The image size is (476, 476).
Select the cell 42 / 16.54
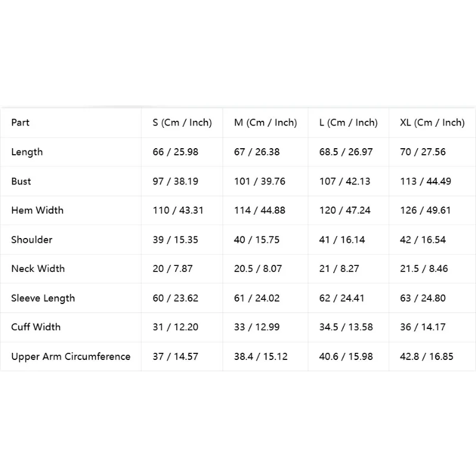[423, 240]
